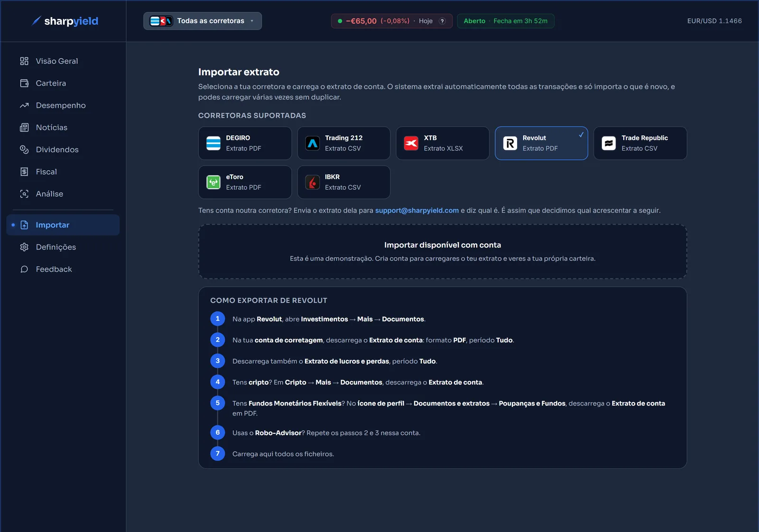Screen dimensions: 759x532
Task: Click the DEGIRO broker logo
Action: point(213,143)
